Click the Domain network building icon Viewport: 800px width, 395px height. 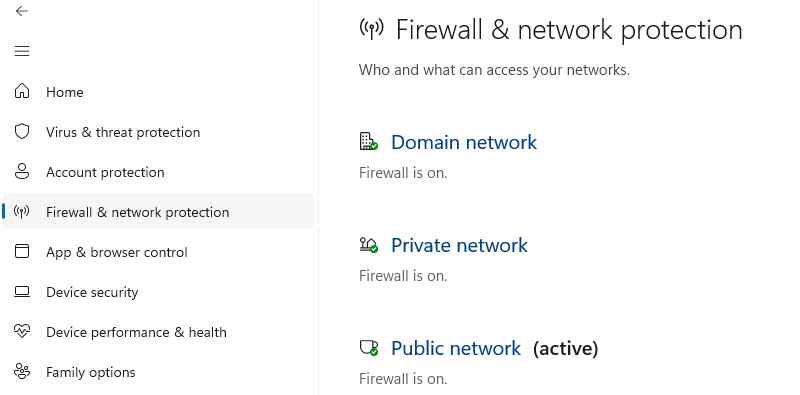[368, 141]
